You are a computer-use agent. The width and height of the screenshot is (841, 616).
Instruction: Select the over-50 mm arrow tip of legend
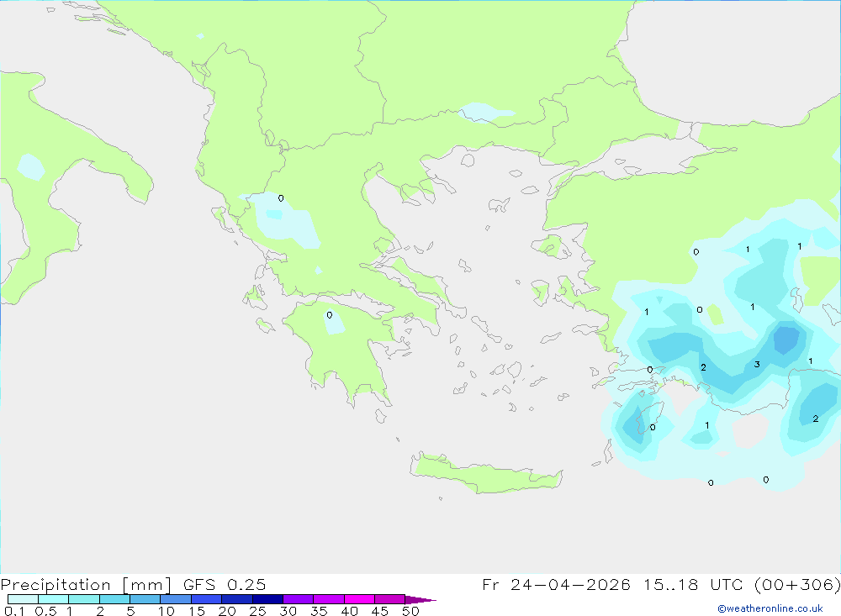pyautogui.click(x=420, y=600)
